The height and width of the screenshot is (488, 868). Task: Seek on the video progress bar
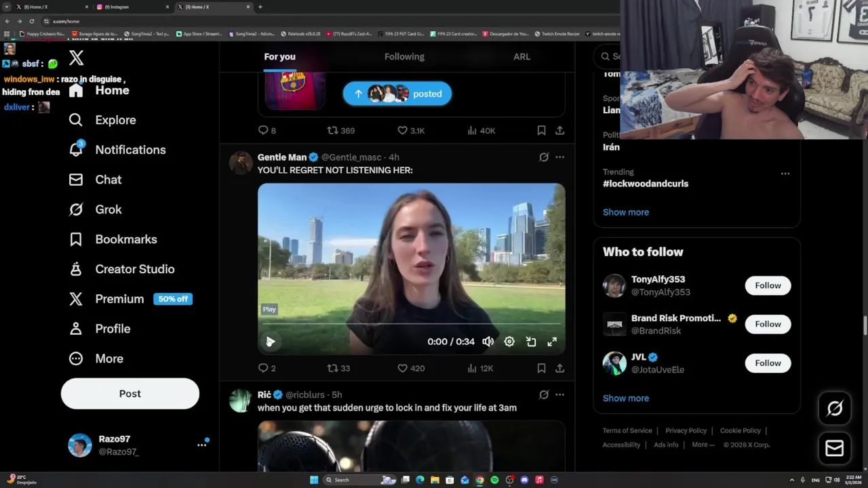pyautogui.click(x=411, y=324)
